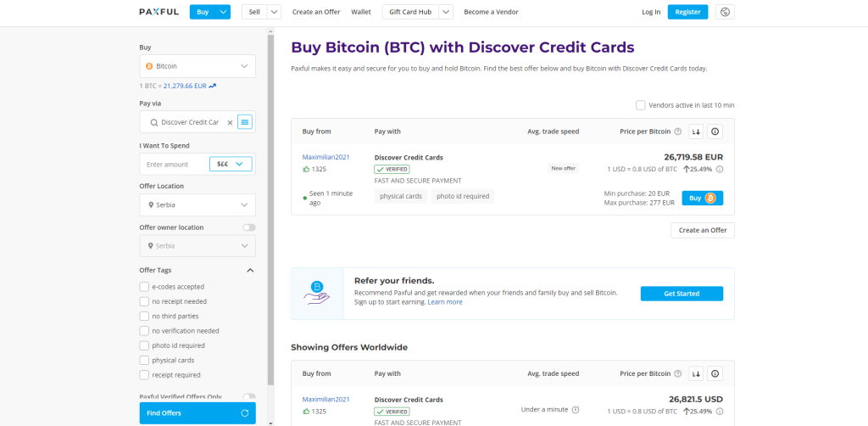
Task: Click the refresh icon on Find Offers
Action: coord(245,413)
